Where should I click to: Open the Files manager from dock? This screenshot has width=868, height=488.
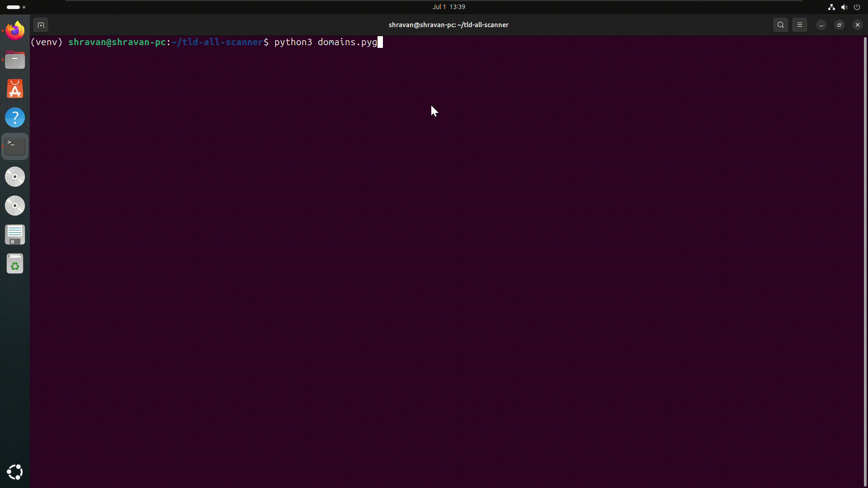point(15,60)
